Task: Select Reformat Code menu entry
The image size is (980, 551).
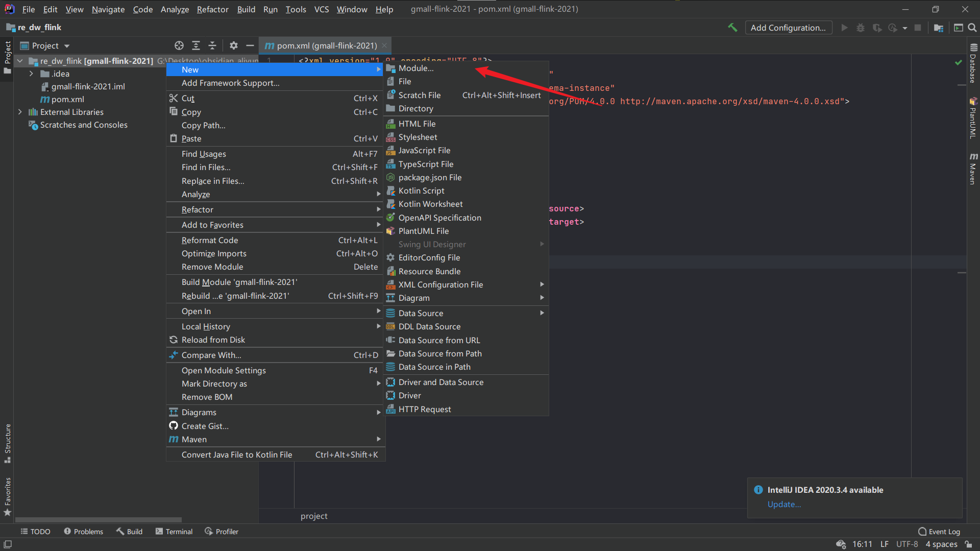Action: click(275, 240)
